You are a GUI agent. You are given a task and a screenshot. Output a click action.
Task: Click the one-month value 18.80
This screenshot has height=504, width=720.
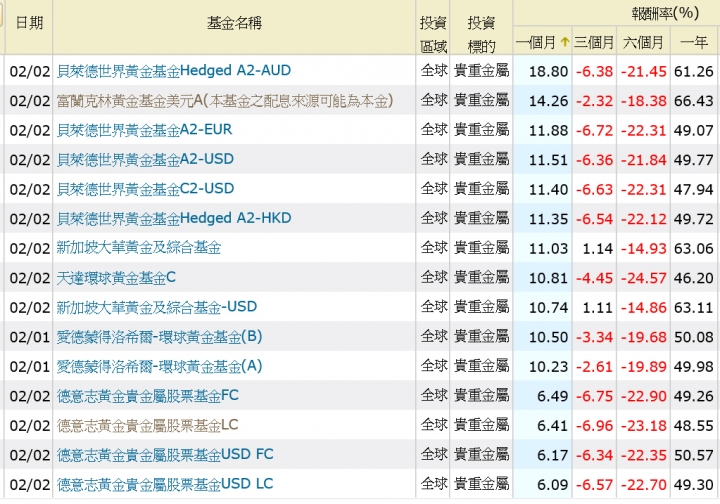548,72
